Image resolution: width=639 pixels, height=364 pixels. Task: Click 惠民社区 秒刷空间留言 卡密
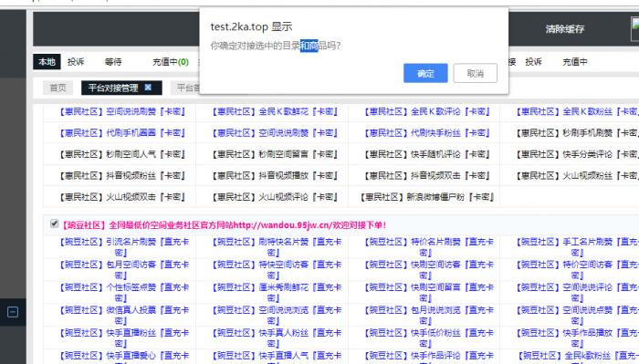(275, 154)
